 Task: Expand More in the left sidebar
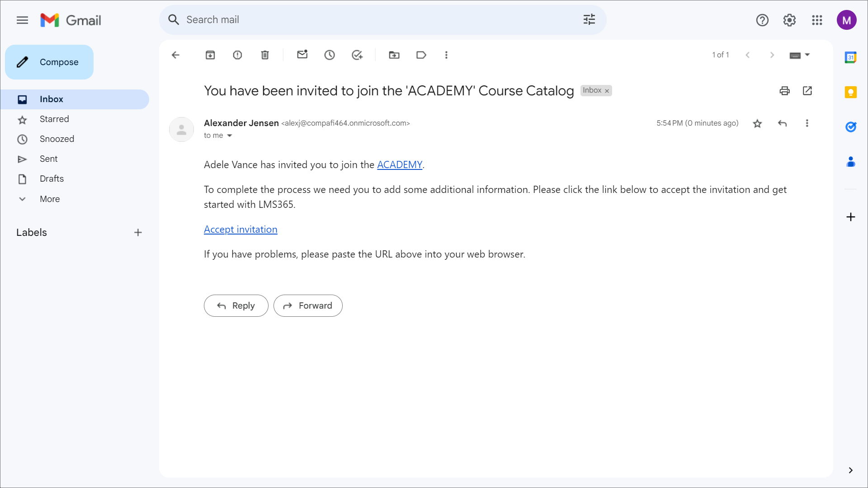click(x=50, y=199)
